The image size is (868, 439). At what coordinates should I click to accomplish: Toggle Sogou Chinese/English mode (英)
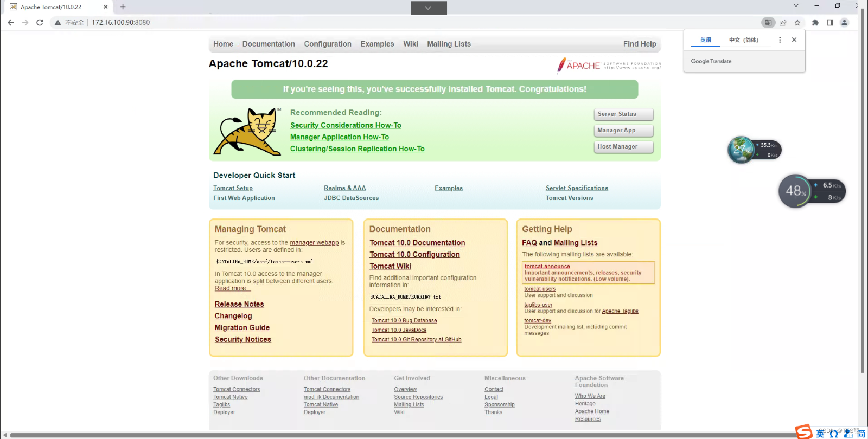[x=820, y=434]
